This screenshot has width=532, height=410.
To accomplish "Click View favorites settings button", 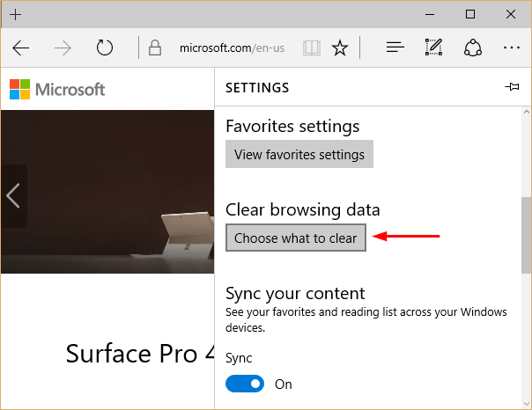I will (x=299, y=155).
